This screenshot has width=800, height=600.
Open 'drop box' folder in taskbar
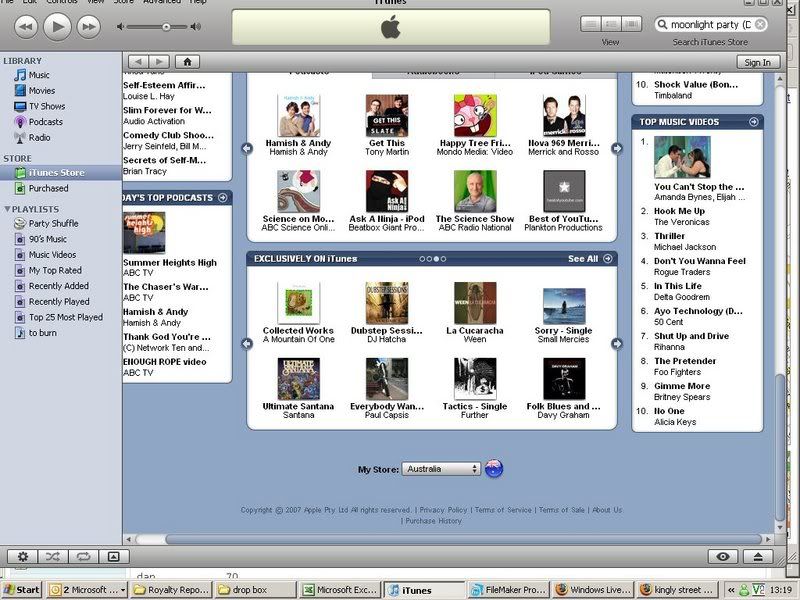[255, 590]
